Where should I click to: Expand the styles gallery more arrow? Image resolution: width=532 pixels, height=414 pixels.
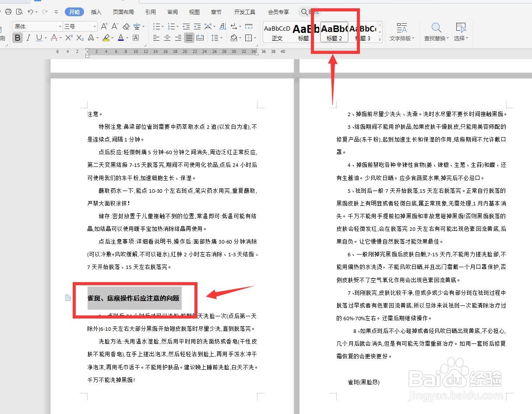click(x=380, y=39)
